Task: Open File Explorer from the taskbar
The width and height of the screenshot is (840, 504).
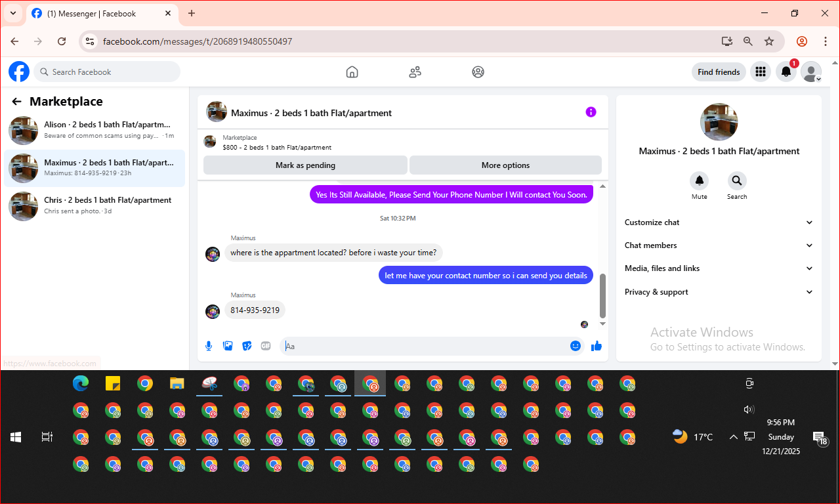Action: click(x=177, y=384)
